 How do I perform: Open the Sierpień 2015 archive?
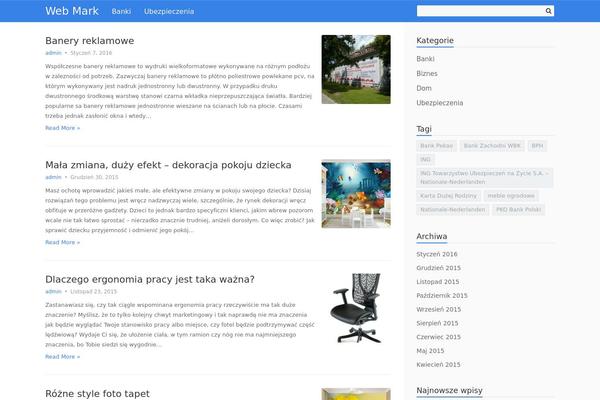pos(437,323)
